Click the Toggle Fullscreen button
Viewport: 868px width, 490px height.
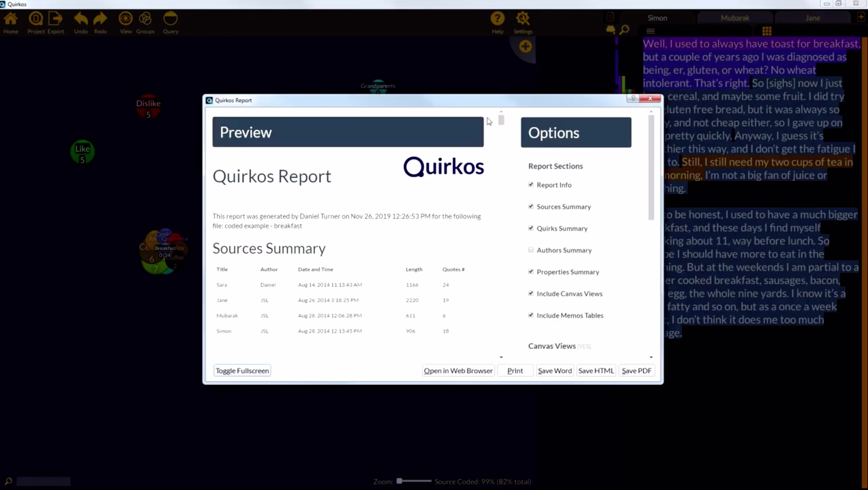coord(242,370)
